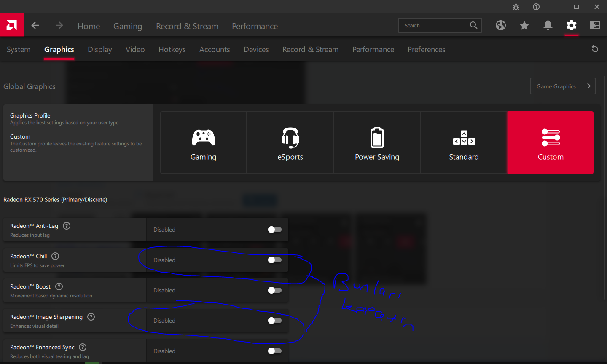Show Enhanced Sync help icon

coord(83,347)
